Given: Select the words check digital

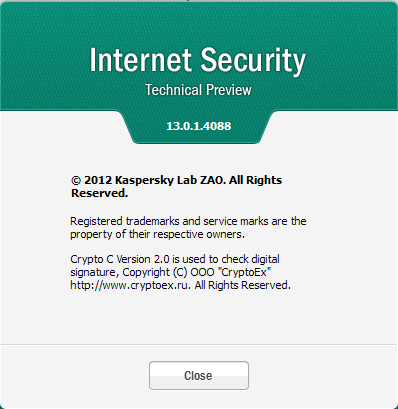Looking at the screenshot, I should click(x=250, y=259).
